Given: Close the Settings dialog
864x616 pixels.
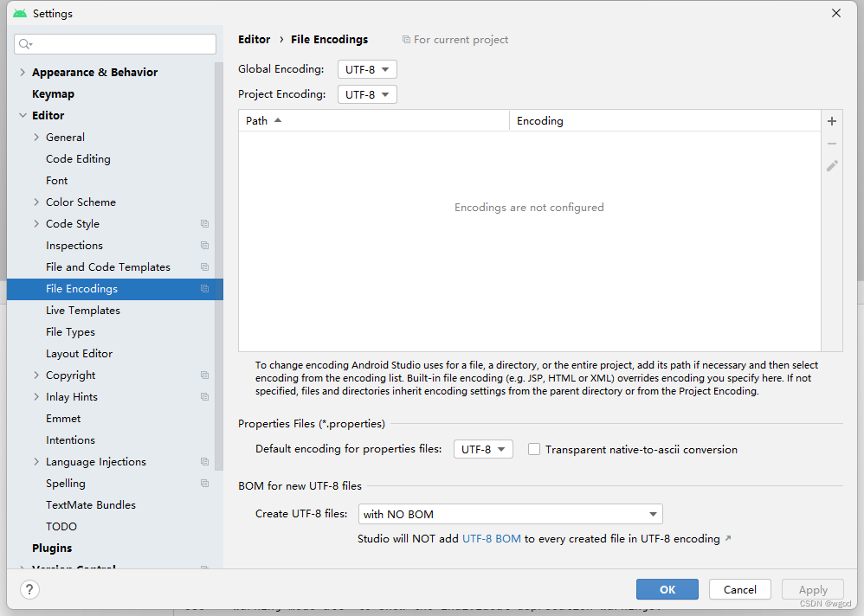Looking at the screenshot, I should pos(836,13).
